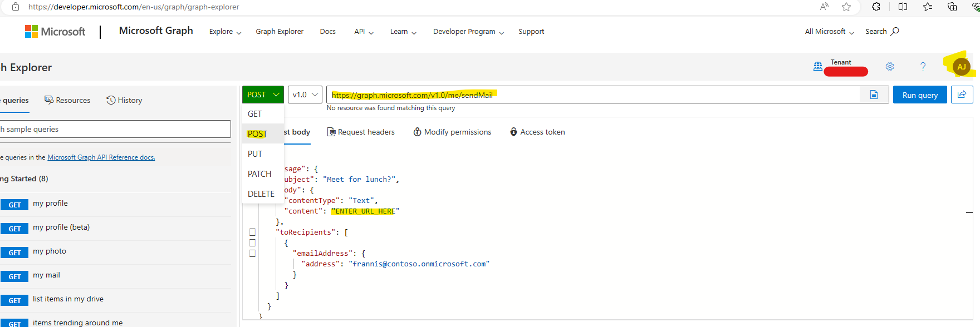Open the help question mark icon
Viewport: 980px width, 327px height.
[923, 67]
